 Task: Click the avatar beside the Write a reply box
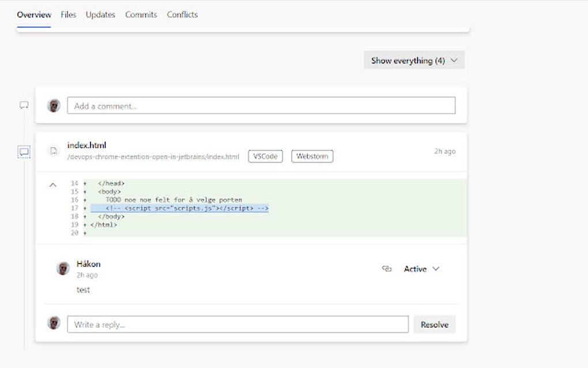click(54, 323)
